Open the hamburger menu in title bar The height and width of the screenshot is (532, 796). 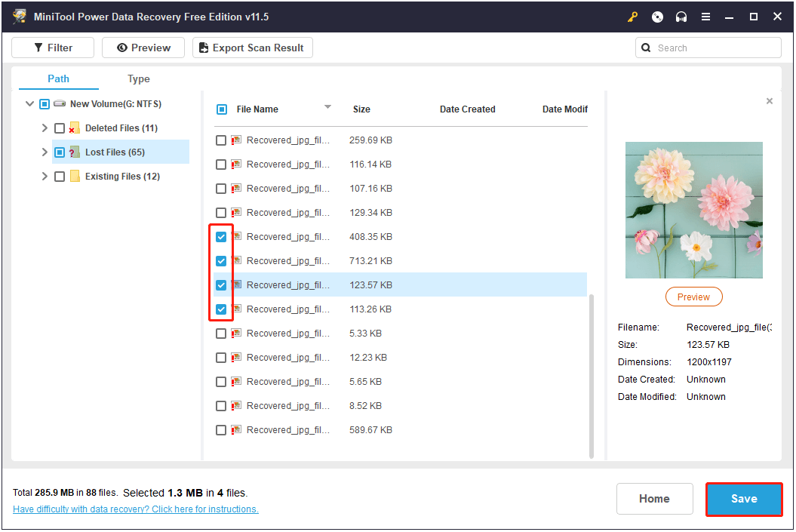(x=705, y=17)
